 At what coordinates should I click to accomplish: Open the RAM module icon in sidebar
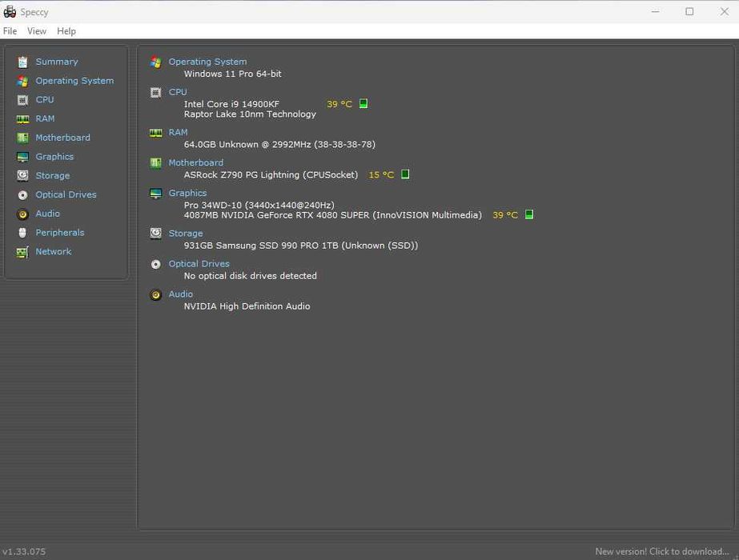22,119
